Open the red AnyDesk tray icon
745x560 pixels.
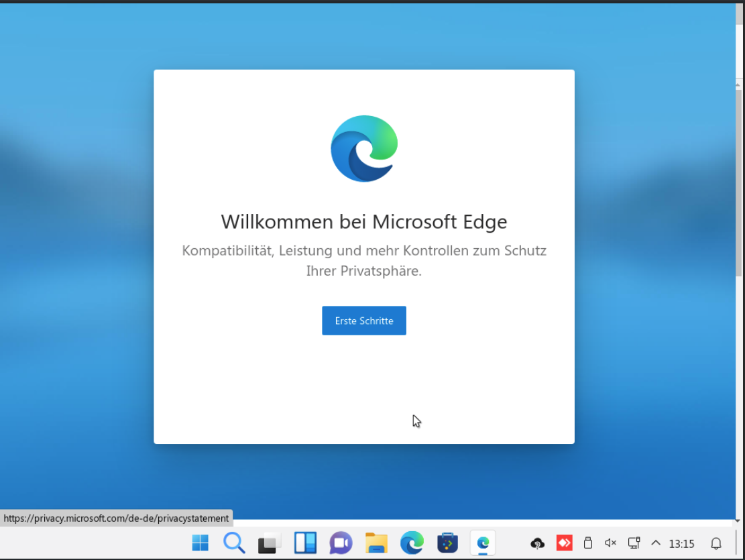pos(565,543)
